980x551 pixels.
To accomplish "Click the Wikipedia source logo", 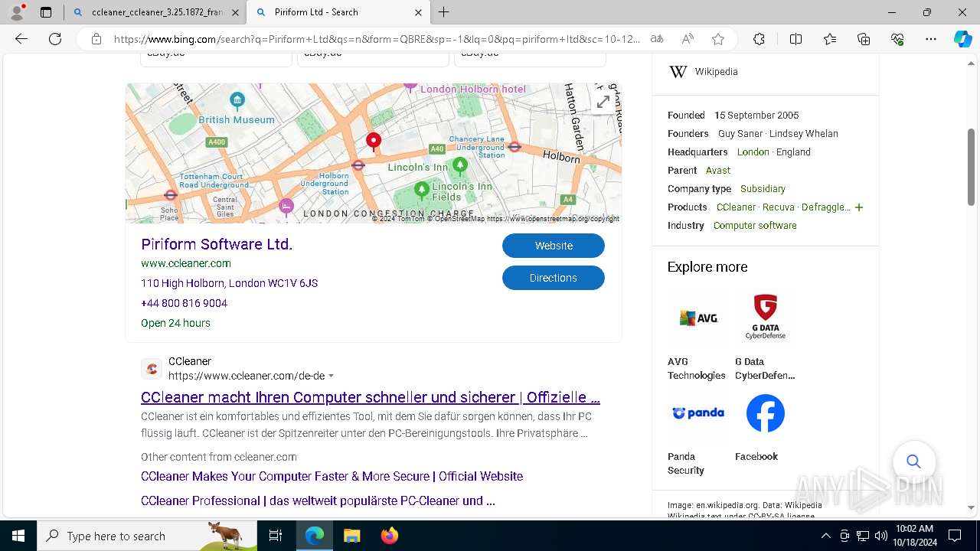I will click(x=678, y=71).
